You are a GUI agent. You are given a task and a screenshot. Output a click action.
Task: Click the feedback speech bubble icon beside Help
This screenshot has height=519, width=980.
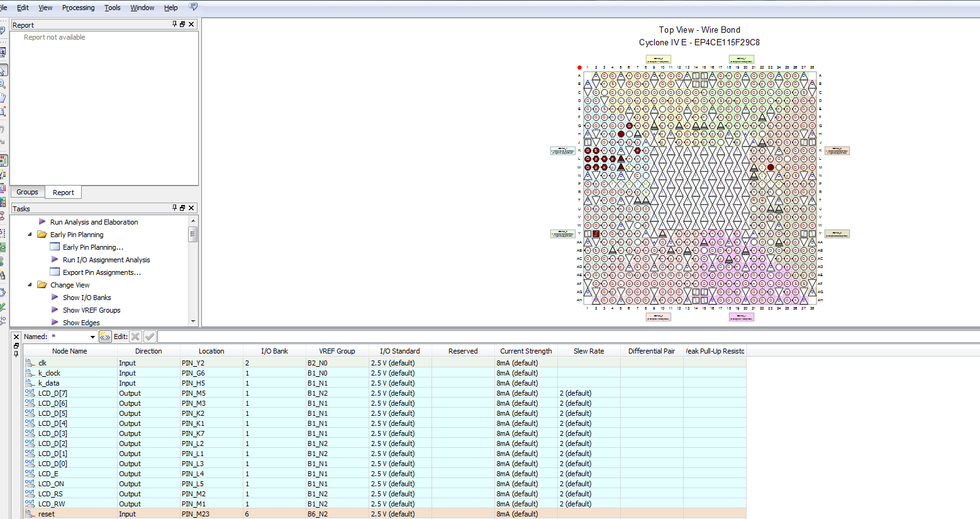[x=193, y=7]
